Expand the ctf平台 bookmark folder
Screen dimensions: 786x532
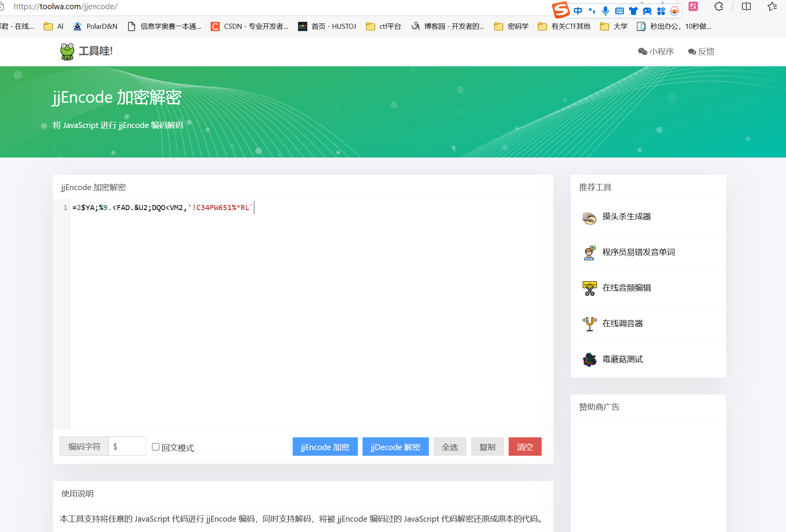(x=383, y=26)
